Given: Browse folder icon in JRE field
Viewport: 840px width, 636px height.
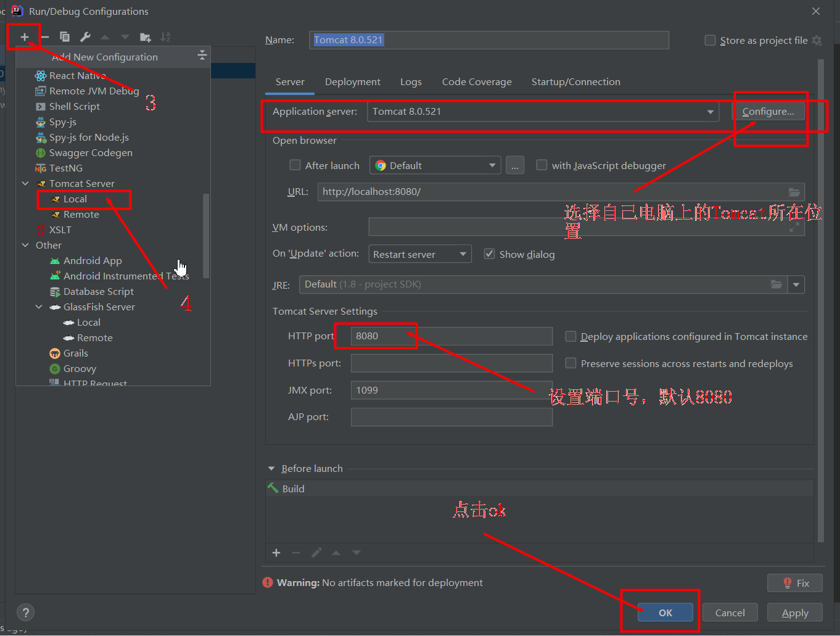Looking at the screenshot, I should [776, 284].
